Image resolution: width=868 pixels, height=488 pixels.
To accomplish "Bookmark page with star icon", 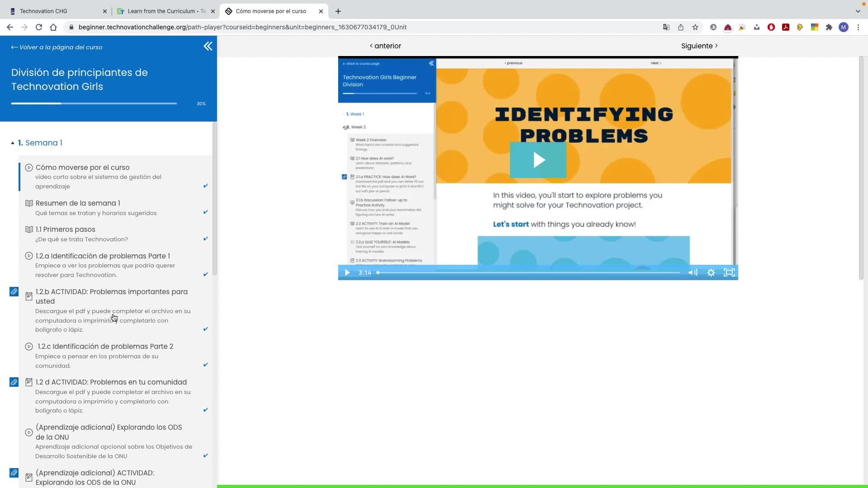I will tap(695, 27).
